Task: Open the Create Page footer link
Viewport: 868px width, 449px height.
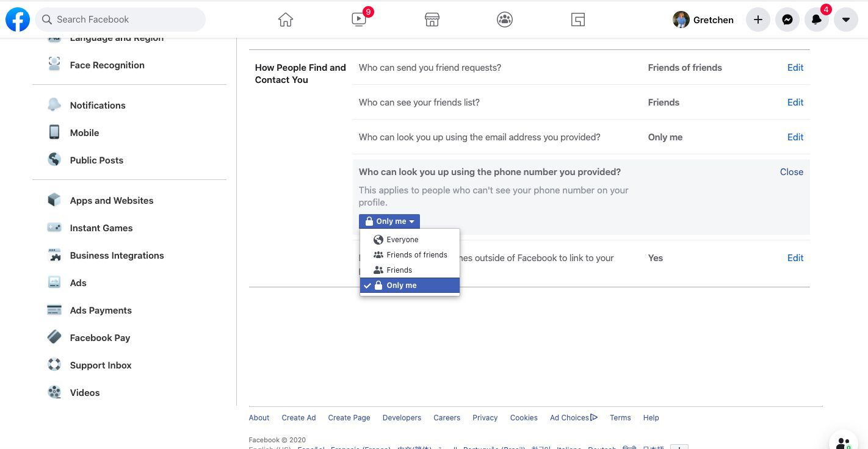Action: pos(349,418)
